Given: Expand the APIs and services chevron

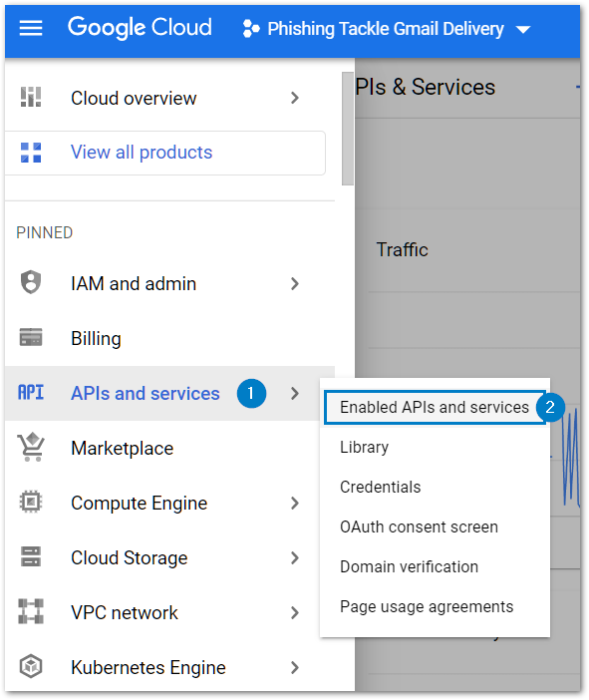Looking at the screenshot, I should point(295,393).
